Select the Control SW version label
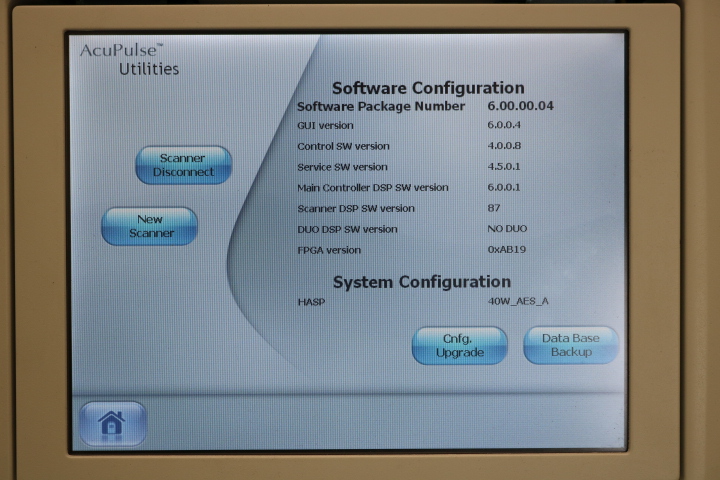 point(343,146)
